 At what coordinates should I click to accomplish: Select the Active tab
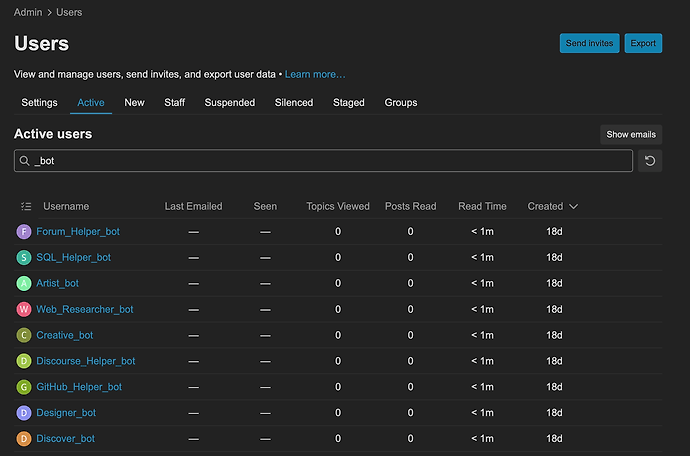tap(91, 103)
